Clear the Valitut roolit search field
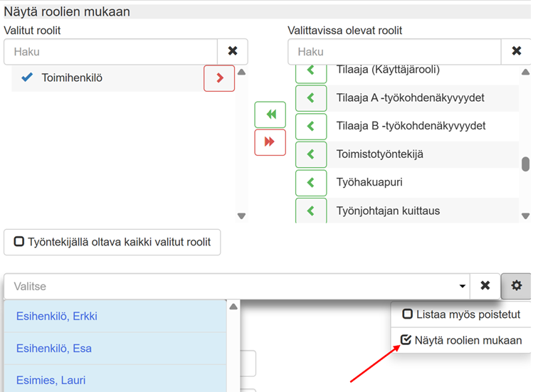 coord(233,52)
